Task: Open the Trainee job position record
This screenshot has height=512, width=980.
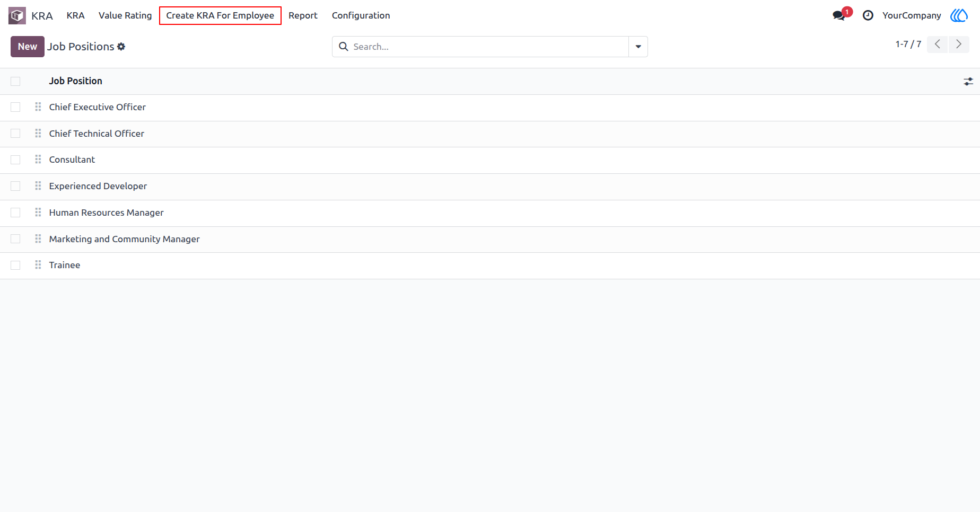Action: point(65,265)
